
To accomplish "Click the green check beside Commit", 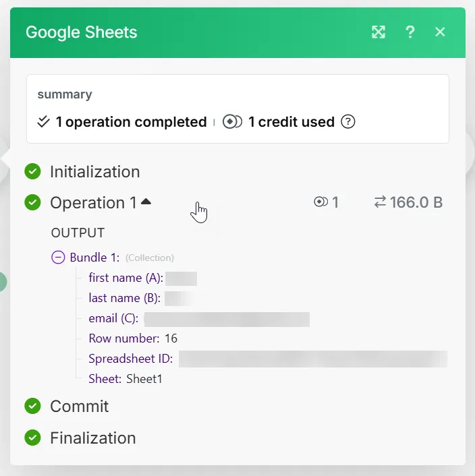I will tap(32, 406).
